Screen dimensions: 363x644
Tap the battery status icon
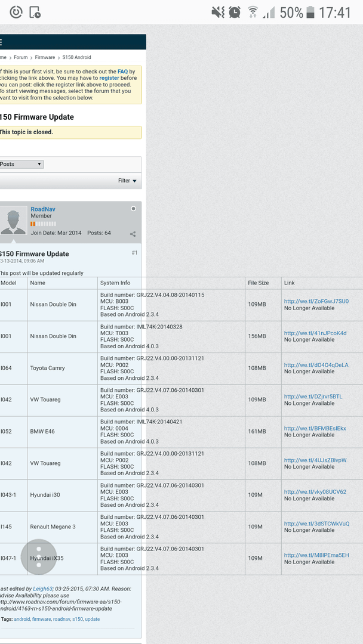(x=310, y=13)
